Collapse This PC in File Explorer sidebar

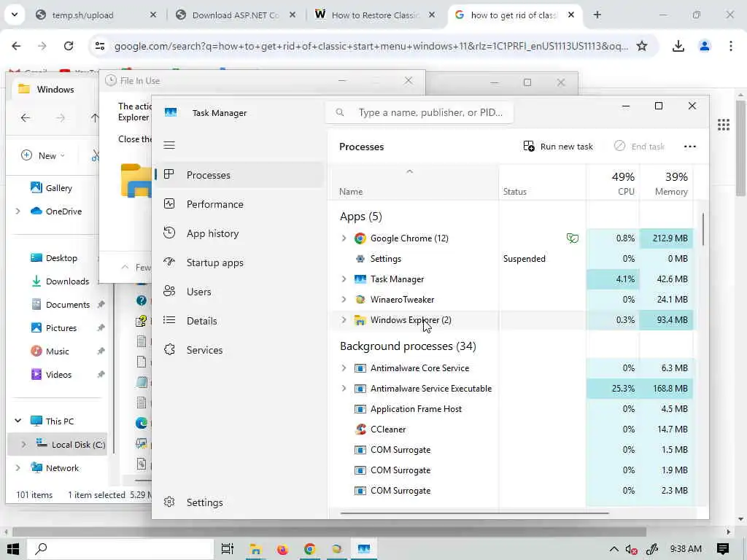[x=18, y=421]
